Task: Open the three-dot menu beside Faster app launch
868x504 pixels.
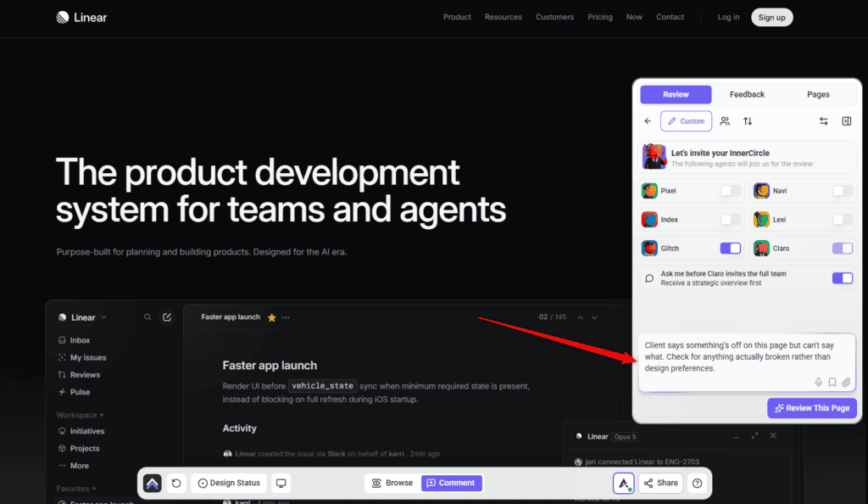Action: click(286, 317)
